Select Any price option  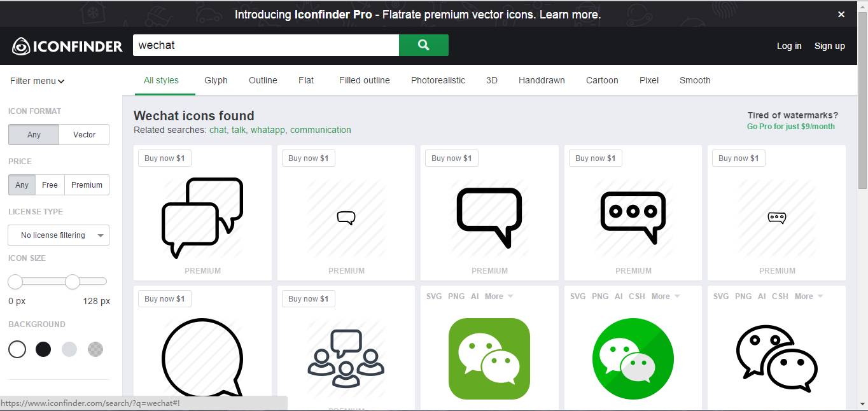[22, 185]
